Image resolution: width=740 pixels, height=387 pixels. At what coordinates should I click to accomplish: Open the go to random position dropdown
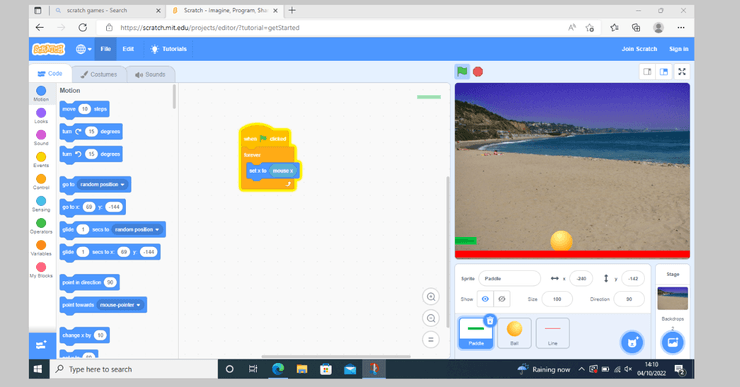point(102,185)
